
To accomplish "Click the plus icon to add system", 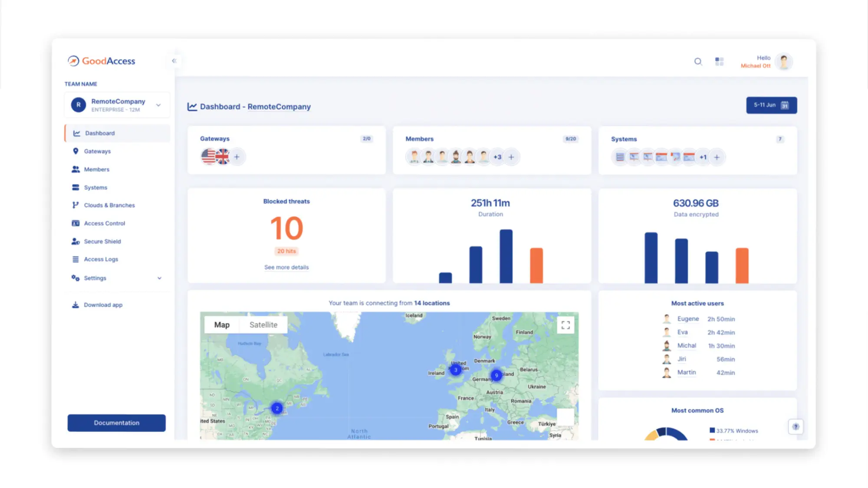I will [717, 157].
